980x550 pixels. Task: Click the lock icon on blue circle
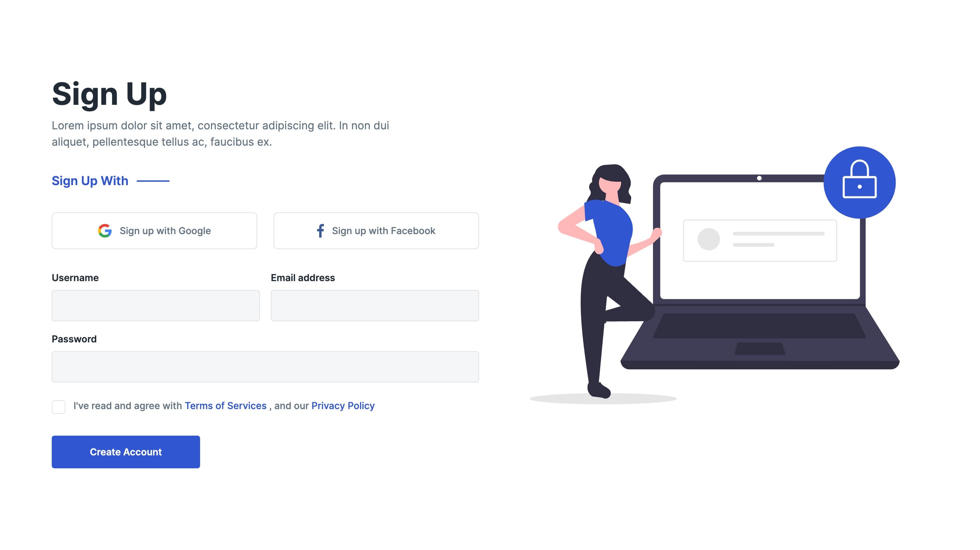(860, 183)
